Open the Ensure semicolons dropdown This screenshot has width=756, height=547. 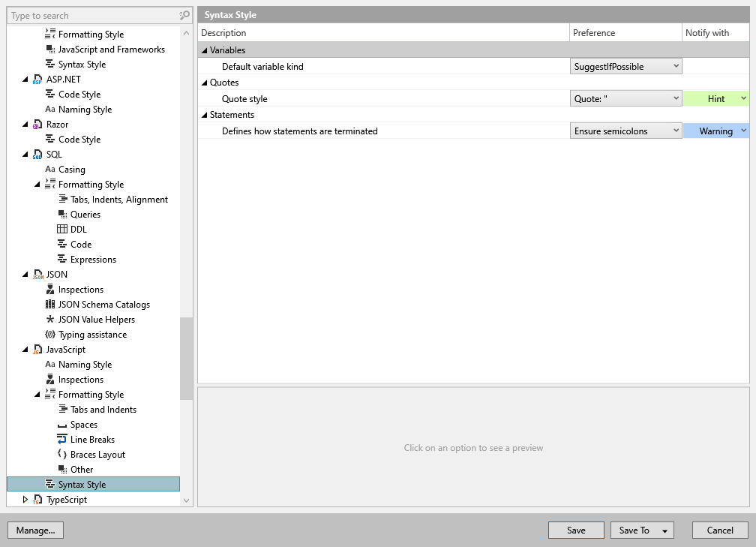pos(625,131)
